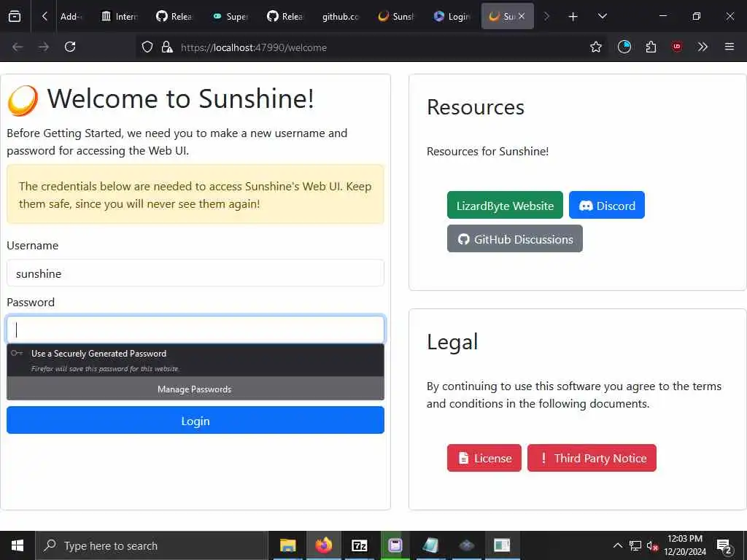Click the Firefox View icon
The width and height of the screenshot is (747, 560).
click(x=15, y=16)
